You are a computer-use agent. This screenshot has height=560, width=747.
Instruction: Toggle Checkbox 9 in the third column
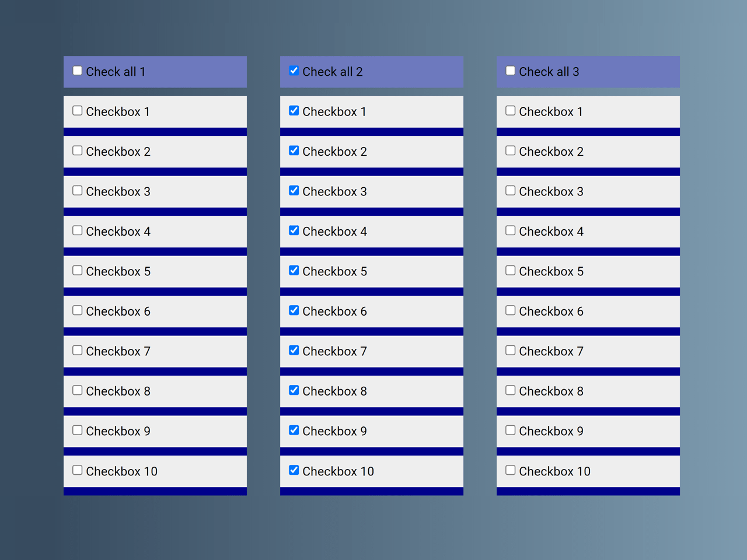pyautogui.click(x=510, y=430)
